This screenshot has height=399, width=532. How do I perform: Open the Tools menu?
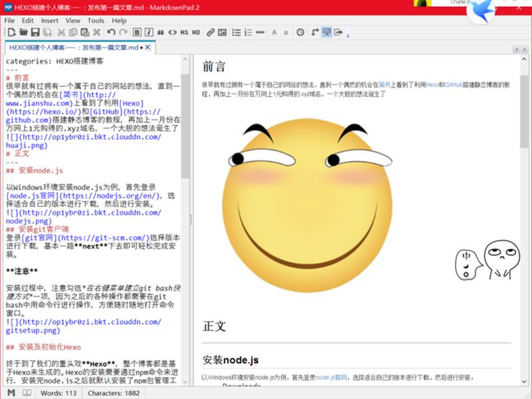pos(96,21)
